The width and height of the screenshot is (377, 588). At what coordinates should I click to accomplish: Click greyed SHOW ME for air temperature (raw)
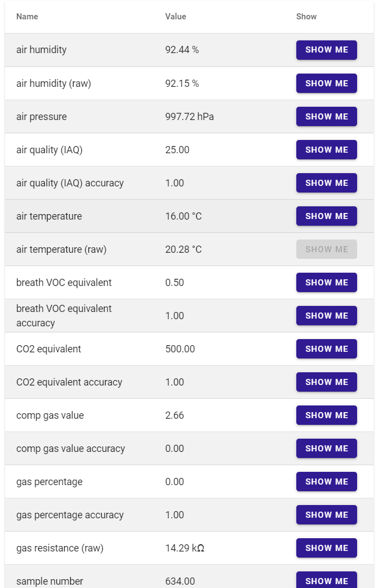click(x=326, y=249)
